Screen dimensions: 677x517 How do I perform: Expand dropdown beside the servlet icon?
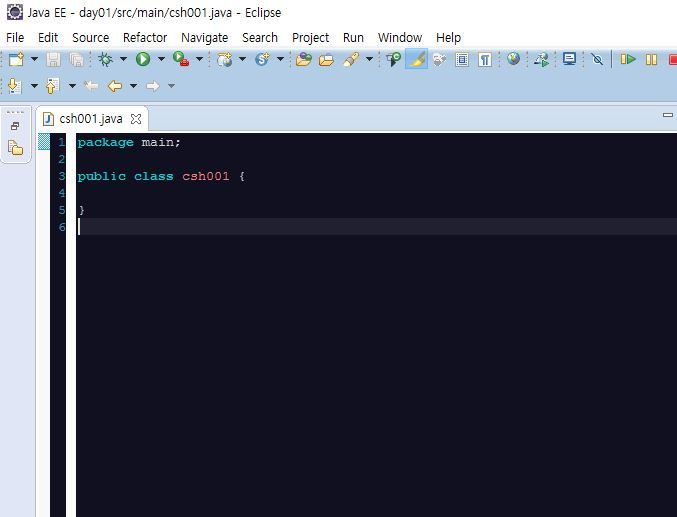[x=280, y=59]
